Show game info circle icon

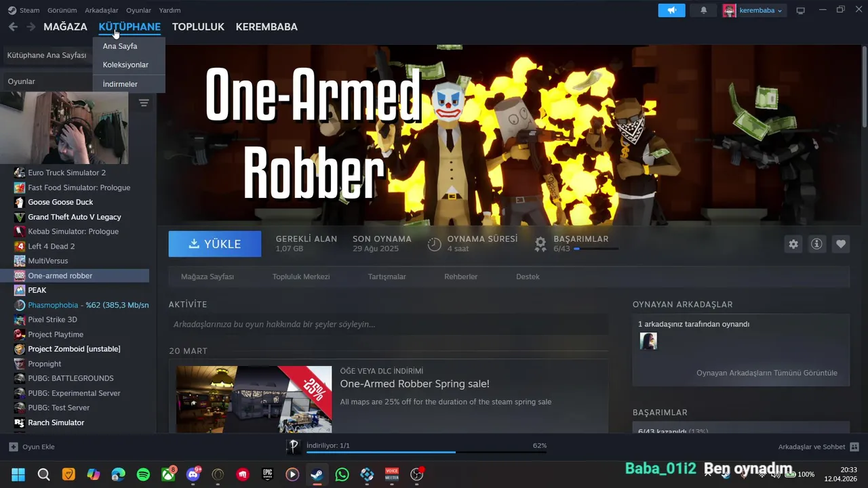816,244
